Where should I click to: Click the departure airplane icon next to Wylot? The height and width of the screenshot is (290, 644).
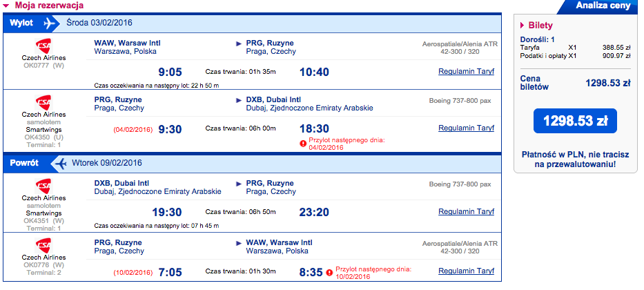(49, 23)
